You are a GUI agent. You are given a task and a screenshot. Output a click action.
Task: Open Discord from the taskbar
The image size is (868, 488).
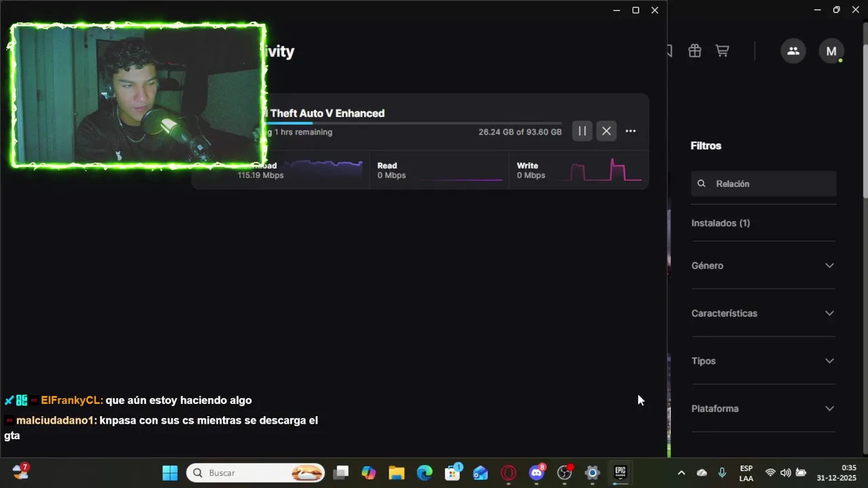(536, 472)
